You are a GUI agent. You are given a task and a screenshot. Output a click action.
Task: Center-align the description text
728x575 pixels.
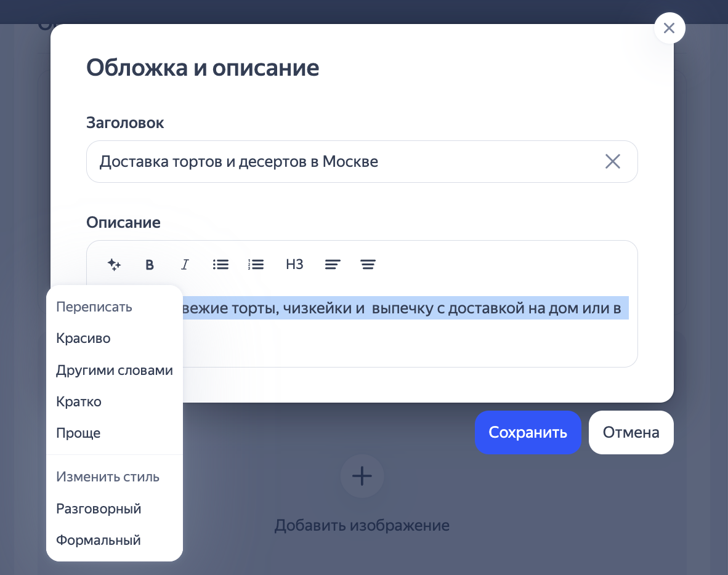(x=368, y=265)
